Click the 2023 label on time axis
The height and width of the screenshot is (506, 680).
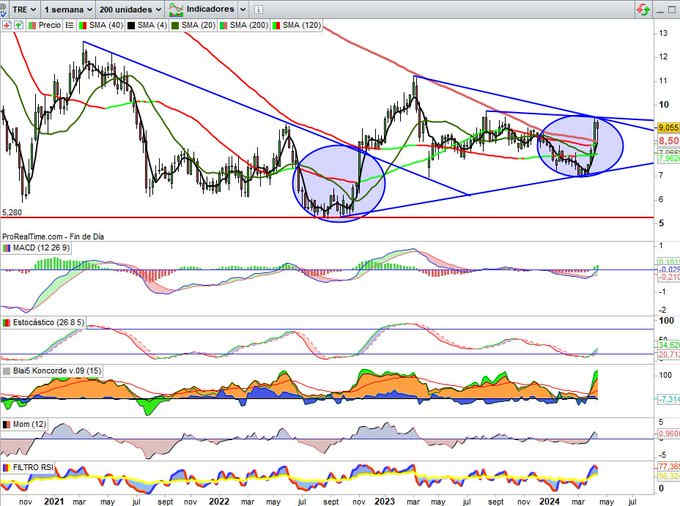coord(384,501)
